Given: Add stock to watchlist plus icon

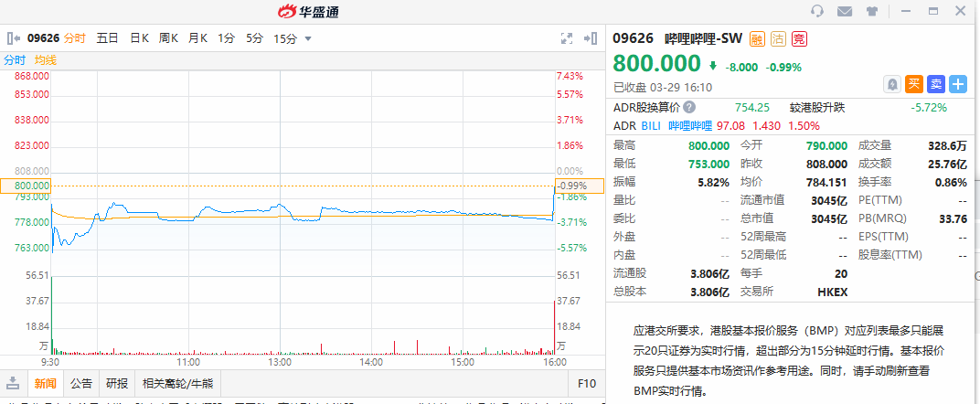Looking at the screenshot, I should (958, 84).
